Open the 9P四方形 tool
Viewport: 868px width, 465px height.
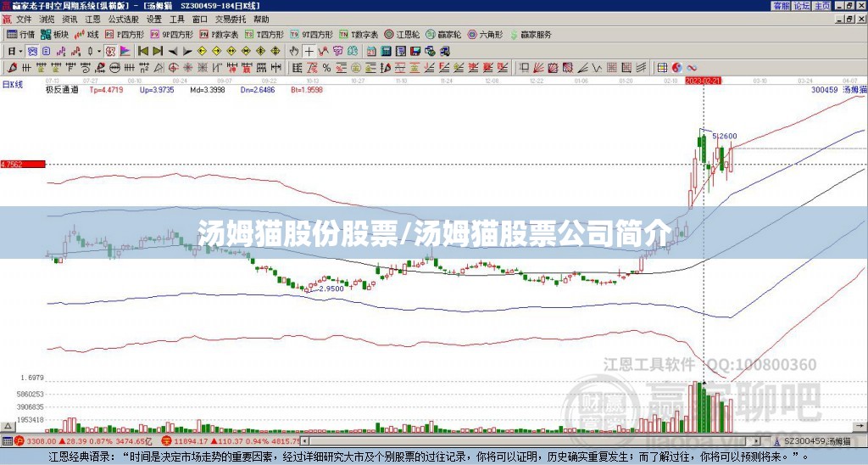pyautogui.click(x=172, y=34)
